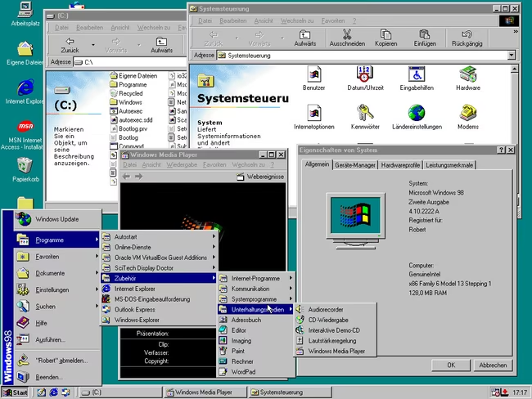Click the taskbar clock showing 17:17
Viewport: 532px width, 399px height.
tap(520, 392)
